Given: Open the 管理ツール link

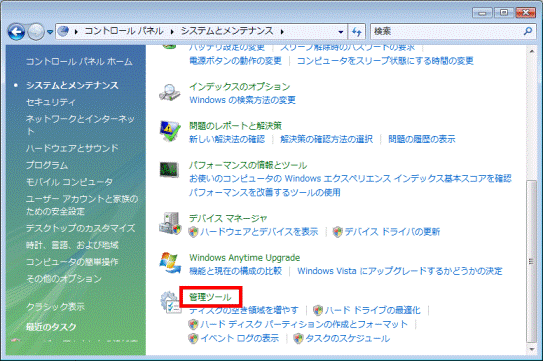Looking at the screenshot, I should click(x=210, y=297).
